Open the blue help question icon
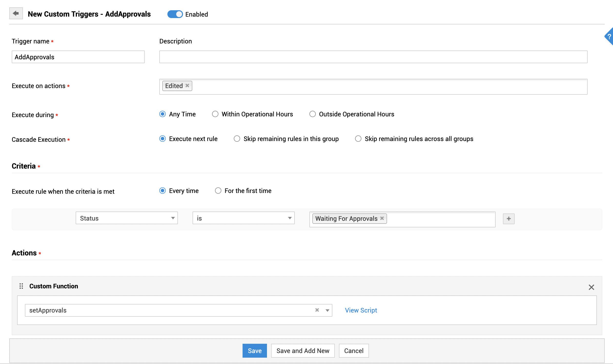613x364 pixels. click(x=609, y=37)
